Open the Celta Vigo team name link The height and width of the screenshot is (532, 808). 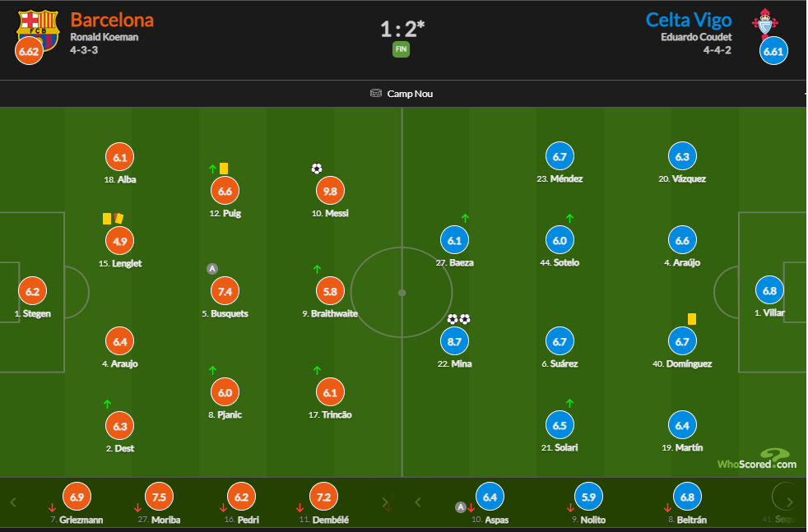pos(689,20)
